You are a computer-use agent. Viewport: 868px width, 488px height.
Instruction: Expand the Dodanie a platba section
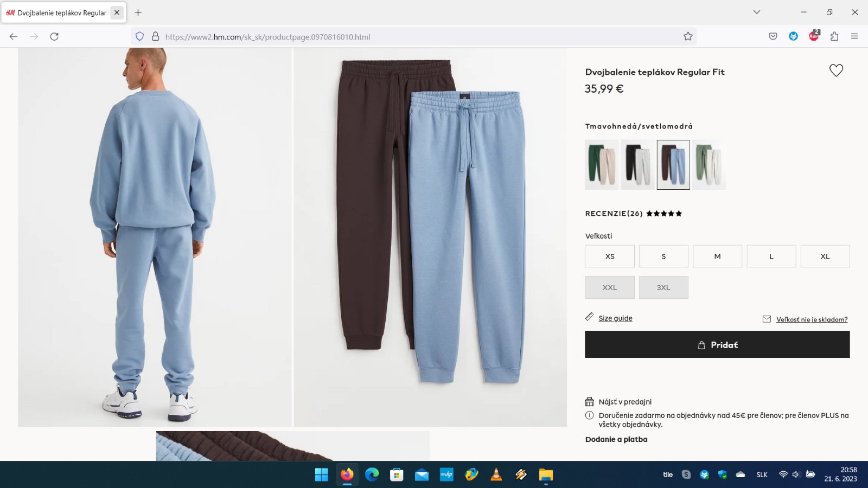[616, 439]
